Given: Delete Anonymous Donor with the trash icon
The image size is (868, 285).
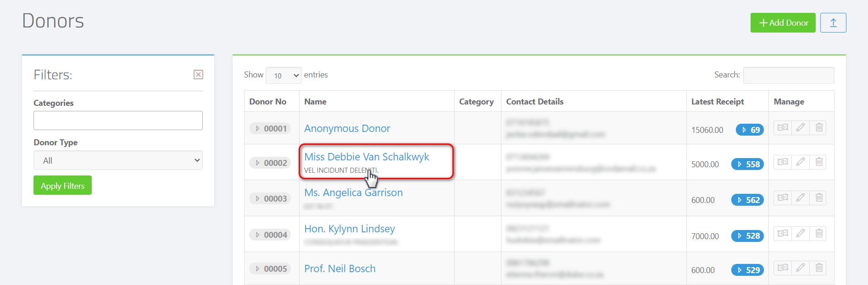Looking at the screenshot, I should [818, 128].
